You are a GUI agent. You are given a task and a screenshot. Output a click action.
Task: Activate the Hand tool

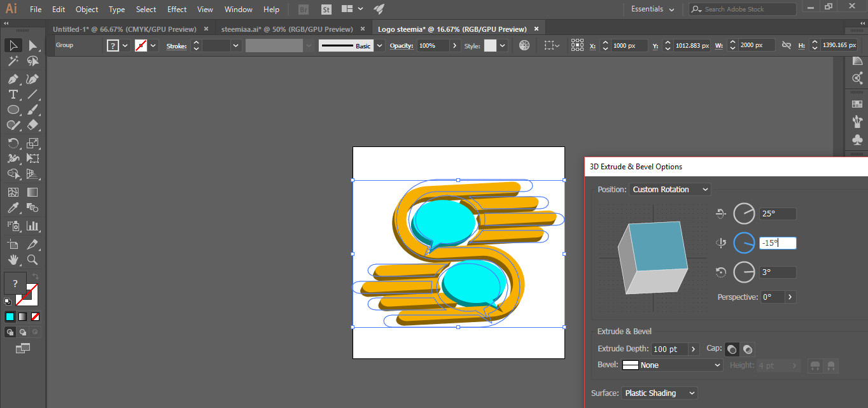click(13, 260)
